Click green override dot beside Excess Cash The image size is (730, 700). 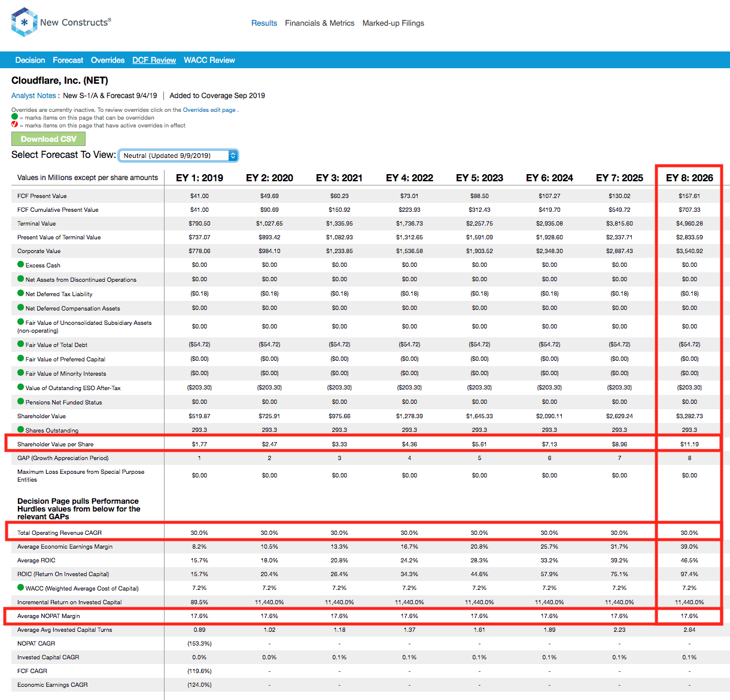click(21, 264)
